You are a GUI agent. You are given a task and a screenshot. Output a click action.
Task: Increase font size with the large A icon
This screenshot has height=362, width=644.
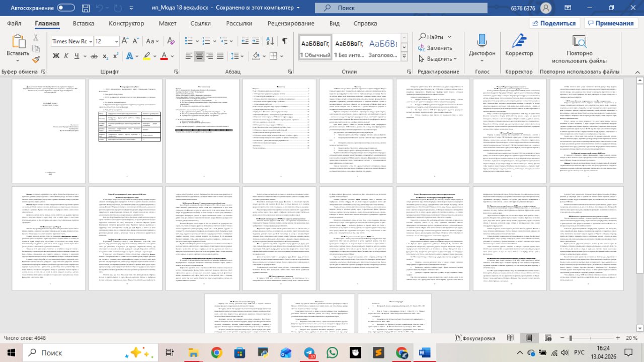click(125, 41)
